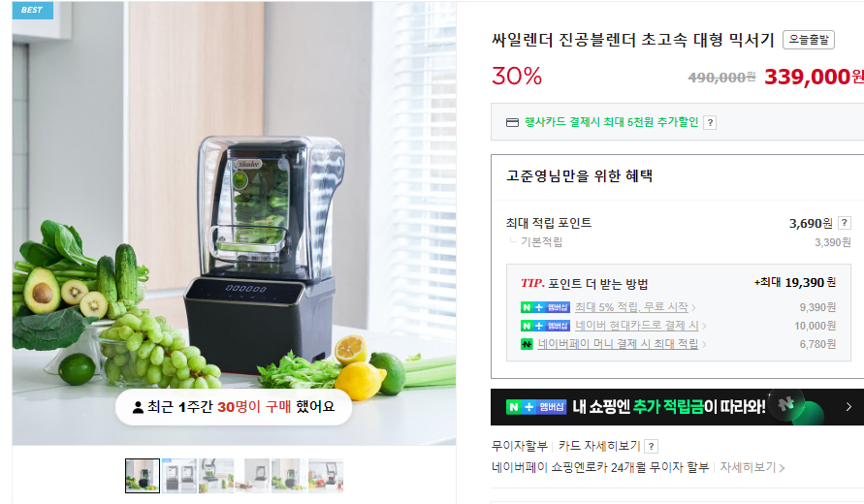Click the question mark next to 3,690원
Image resolution: width=864 pixels, height=504 pixels.
(x=844, y=223)
